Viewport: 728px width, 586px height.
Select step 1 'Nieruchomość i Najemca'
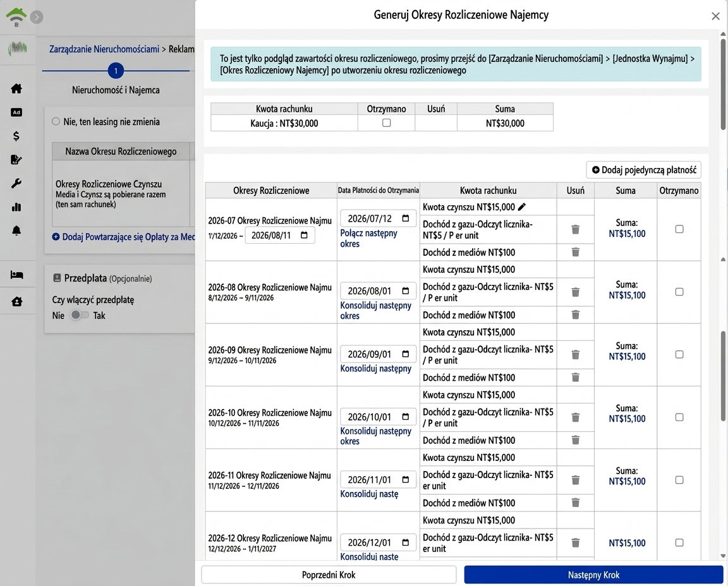pos(116,71)
